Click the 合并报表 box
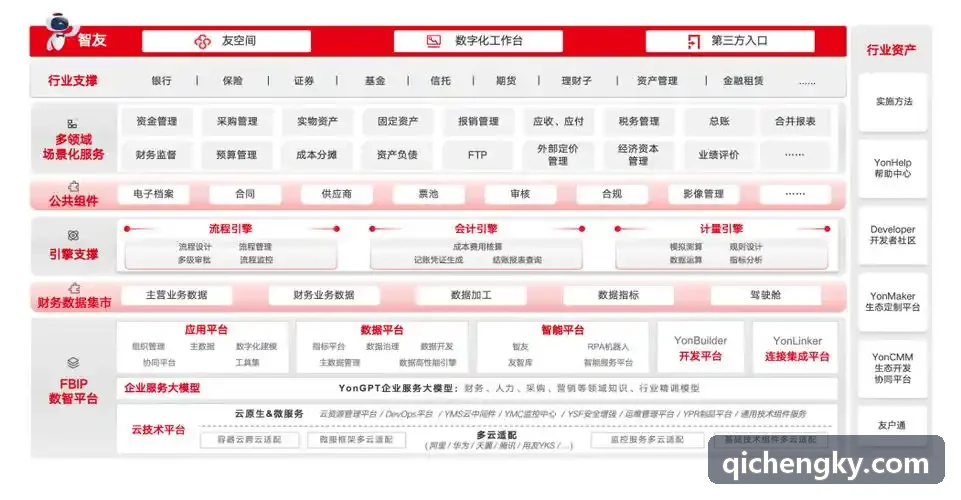 [795, 121]
